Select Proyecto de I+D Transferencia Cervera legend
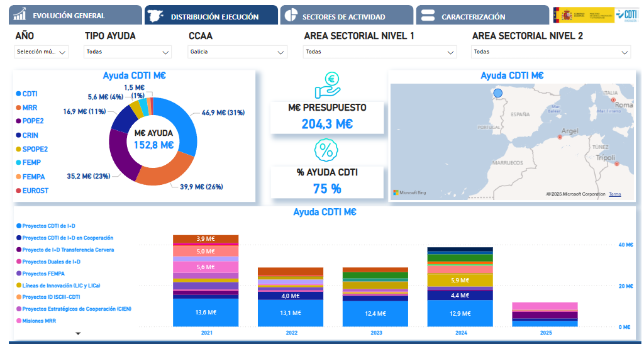Viewport: 644px width, 344px height. [65, 250]
